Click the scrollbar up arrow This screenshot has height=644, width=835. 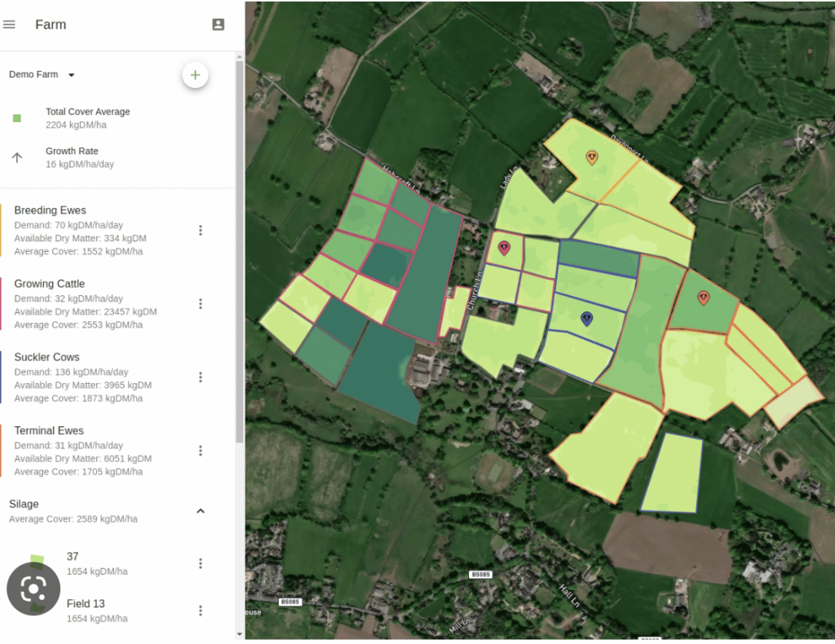point(240,56)
